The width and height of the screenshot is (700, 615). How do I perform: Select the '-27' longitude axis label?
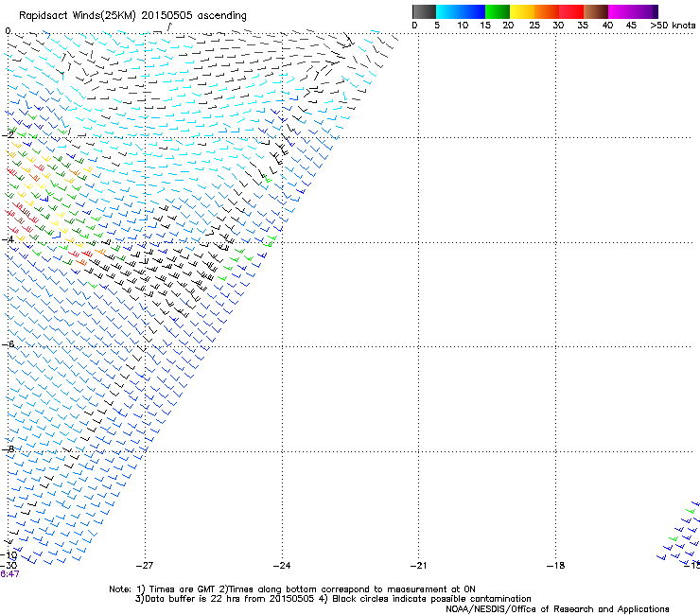(144, 566)
